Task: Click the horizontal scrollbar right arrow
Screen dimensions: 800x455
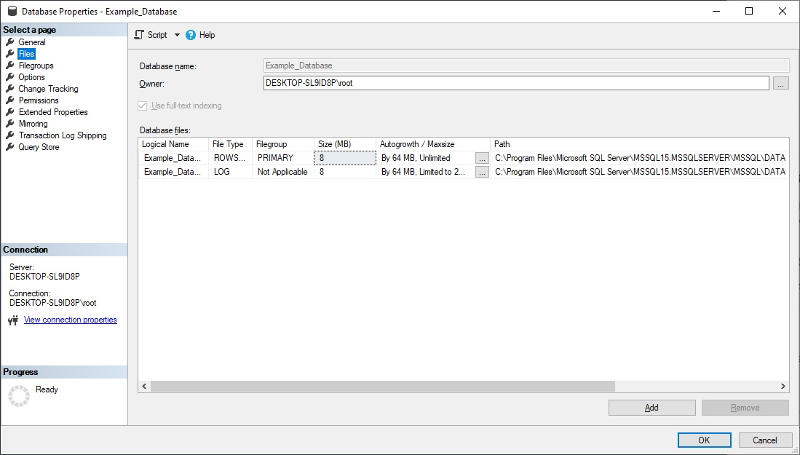Action: (783, 386)
